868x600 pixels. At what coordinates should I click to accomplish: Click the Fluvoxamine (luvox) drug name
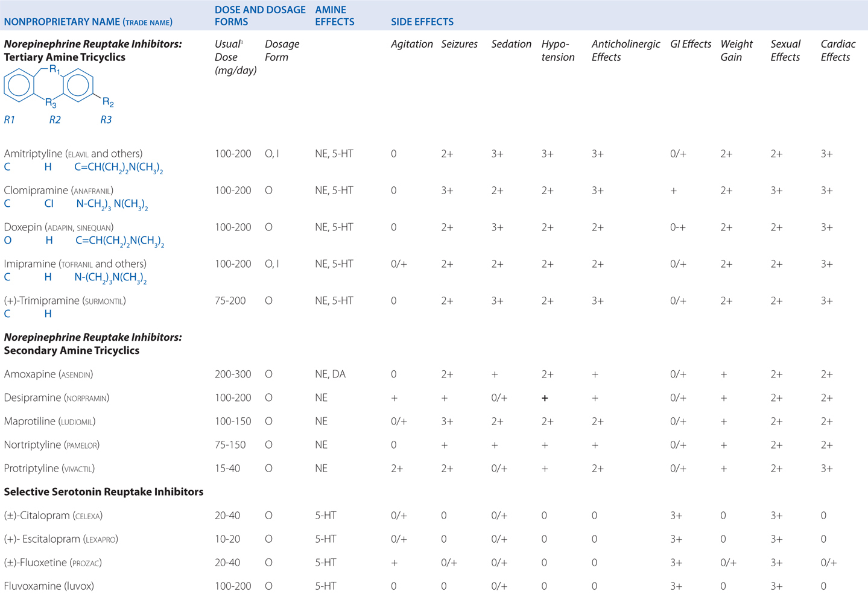click(x=49, y=586)
